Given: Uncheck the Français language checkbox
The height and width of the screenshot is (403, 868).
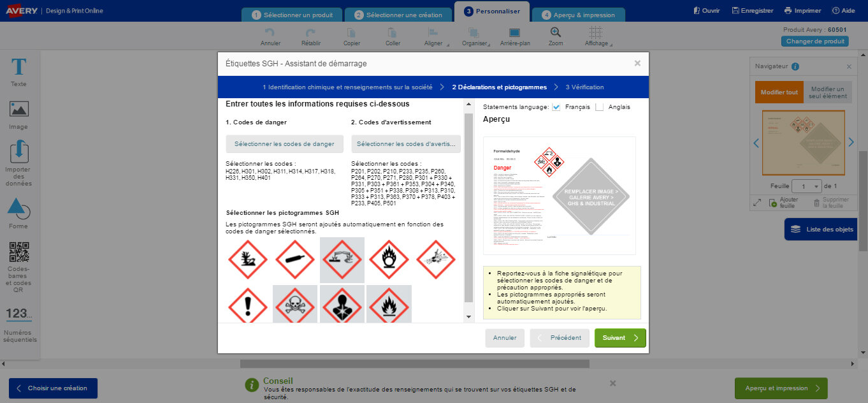Looking at the screenshot, I should tap(556, 106).
